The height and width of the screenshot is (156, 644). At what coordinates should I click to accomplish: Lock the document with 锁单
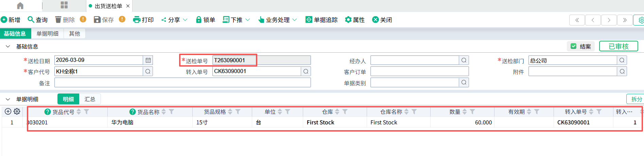[206, 20]
